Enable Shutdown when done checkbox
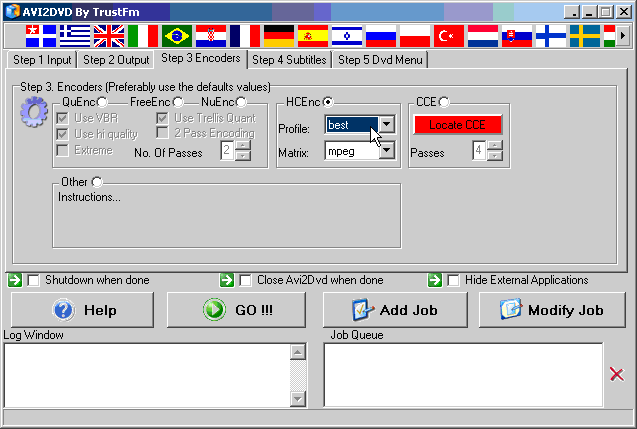This screenshot has height=429, width=637. click(x=33, y=280)
